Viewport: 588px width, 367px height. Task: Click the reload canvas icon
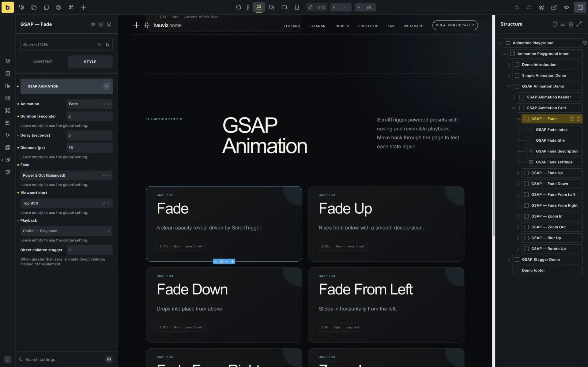pyautogui.click(x=238, y=7)
